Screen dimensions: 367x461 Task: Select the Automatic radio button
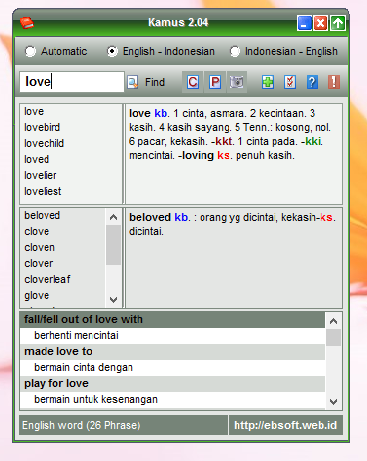tap(30, 51)
